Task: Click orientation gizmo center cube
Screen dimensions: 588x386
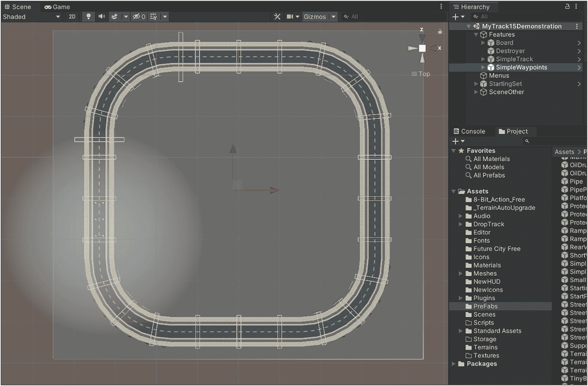Action: click(x=422, y=48)
